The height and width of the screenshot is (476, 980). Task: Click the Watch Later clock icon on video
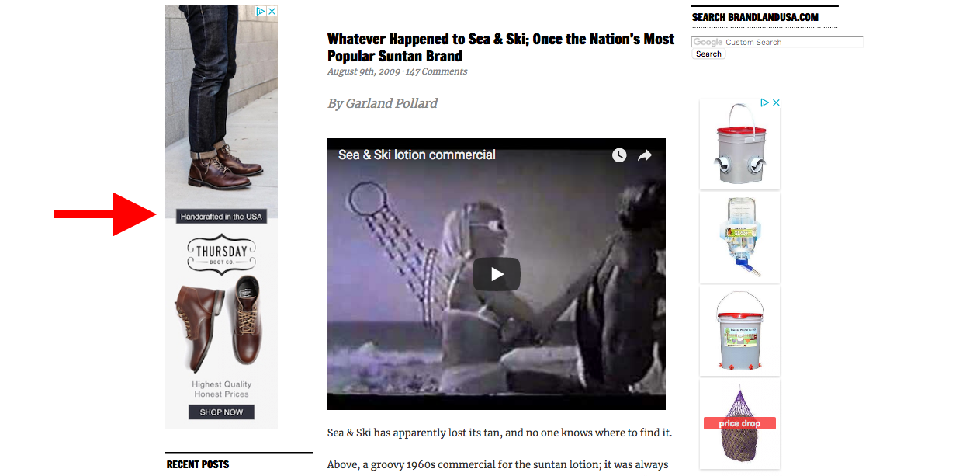pos(618,155)
